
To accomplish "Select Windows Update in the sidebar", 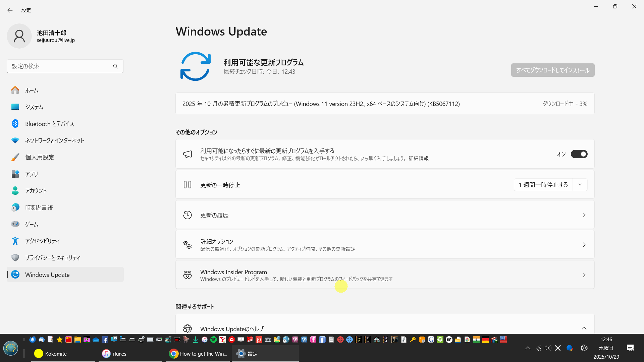I will click(x=65, y=275).
